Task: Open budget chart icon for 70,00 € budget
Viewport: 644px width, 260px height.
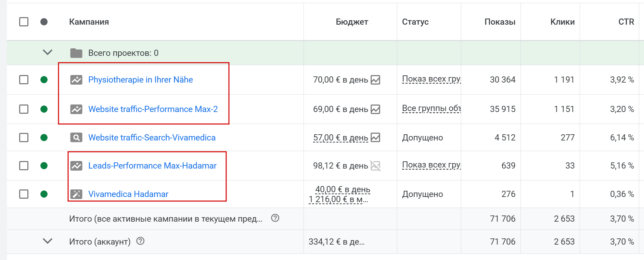Action: [375, 80]
